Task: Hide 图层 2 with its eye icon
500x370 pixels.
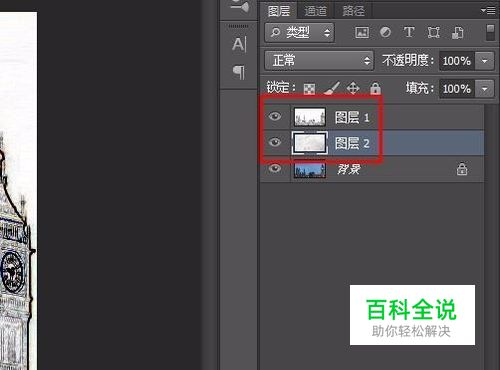Action: click(275, 142)
